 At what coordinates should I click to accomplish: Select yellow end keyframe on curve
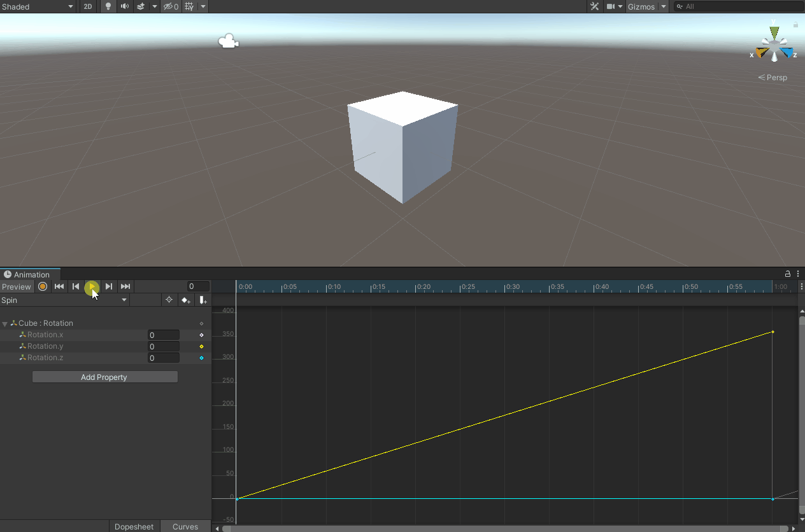(773, 332)
